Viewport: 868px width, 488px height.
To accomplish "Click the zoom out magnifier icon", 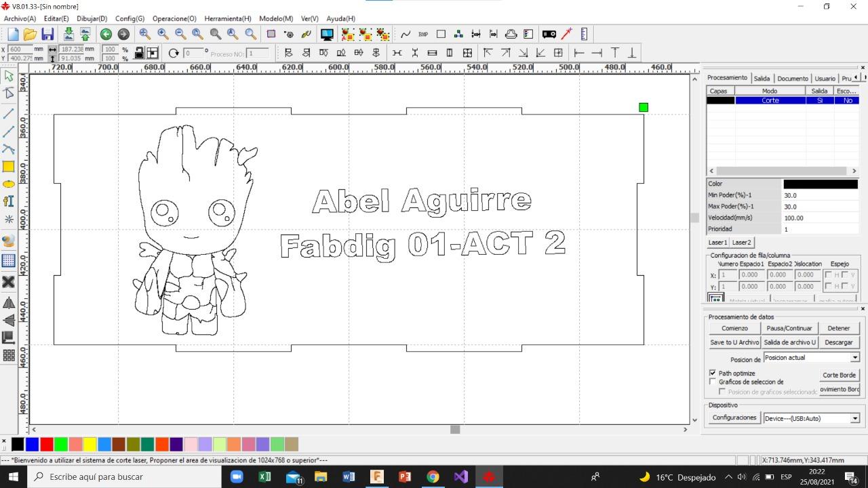I will [x=180, y=34].
